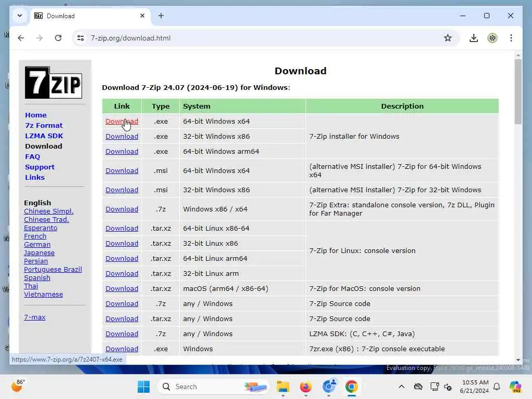Viewport: 532px width, 399px height.
Task: Click the page vertical scrollbar thumb
Action: [x=518, y=91]
